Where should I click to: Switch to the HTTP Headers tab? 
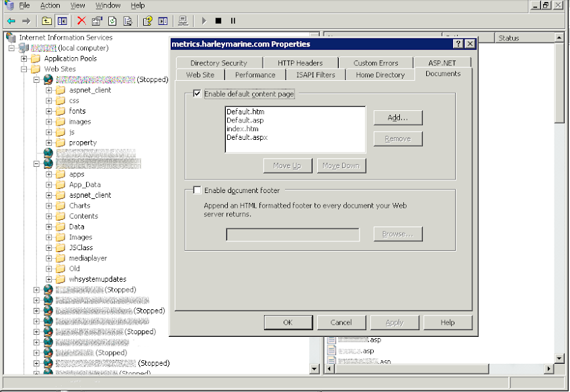coord(300,63)
